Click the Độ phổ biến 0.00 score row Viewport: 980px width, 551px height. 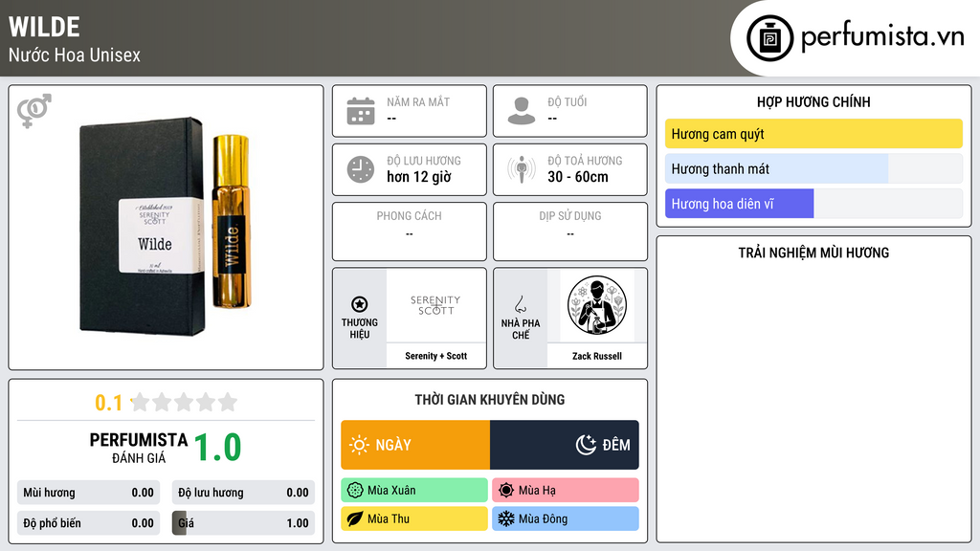(88, 523)
